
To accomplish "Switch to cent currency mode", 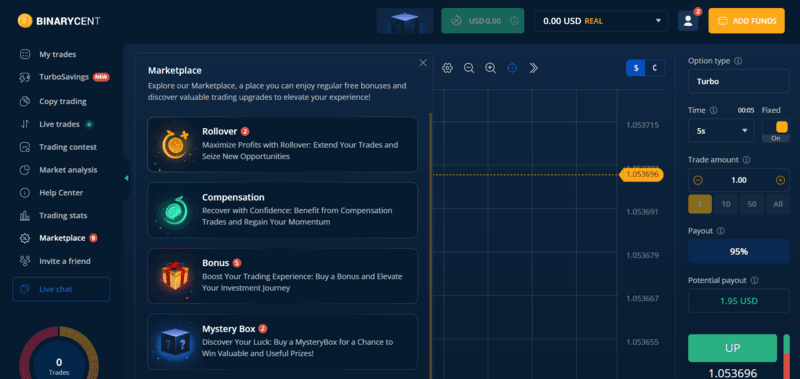I will coord(655,68).
